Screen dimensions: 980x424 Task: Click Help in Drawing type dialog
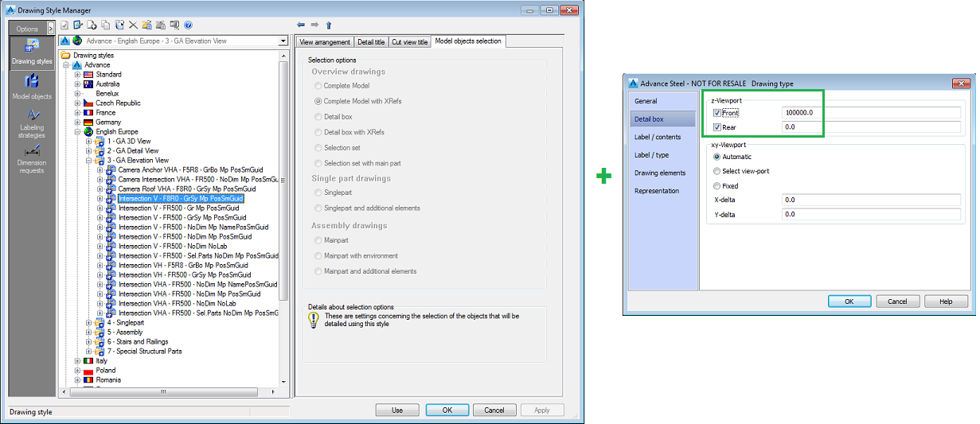pos(946,301)
